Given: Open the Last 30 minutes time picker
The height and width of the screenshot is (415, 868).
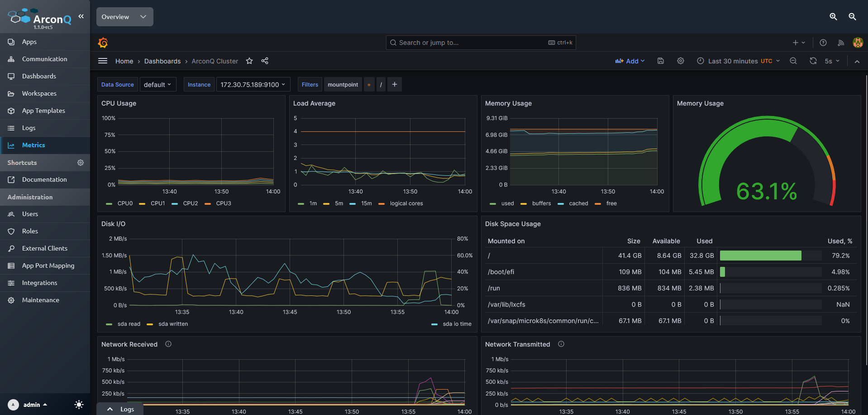Looking at the screenshot, I should (739, 61).
